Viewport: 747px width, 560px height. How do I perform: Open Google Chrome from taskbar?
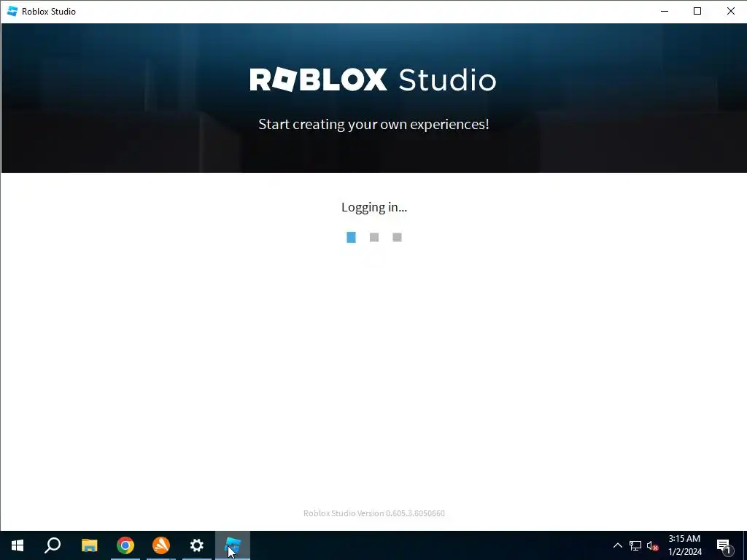[x=125, y=545]
